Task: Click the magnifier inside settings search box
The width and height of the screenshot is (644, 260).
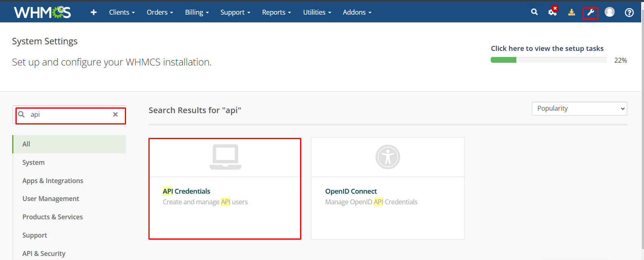Action: tap(22, 114)
